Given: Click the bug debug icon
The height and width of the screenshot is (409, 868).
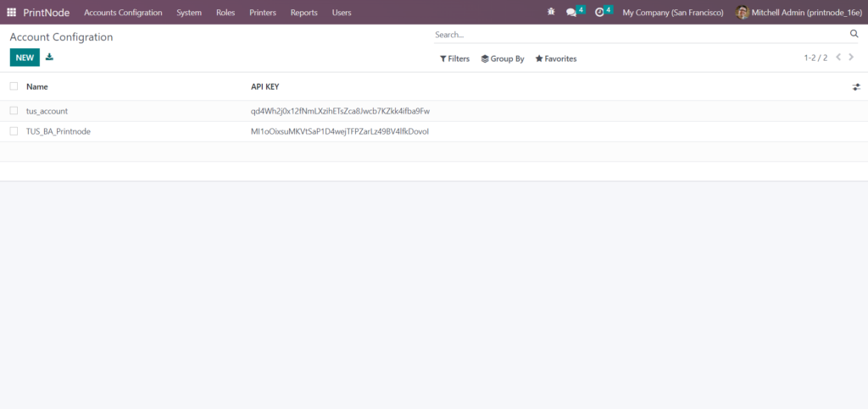Looking at the screenshot, I should pos(551,12).
